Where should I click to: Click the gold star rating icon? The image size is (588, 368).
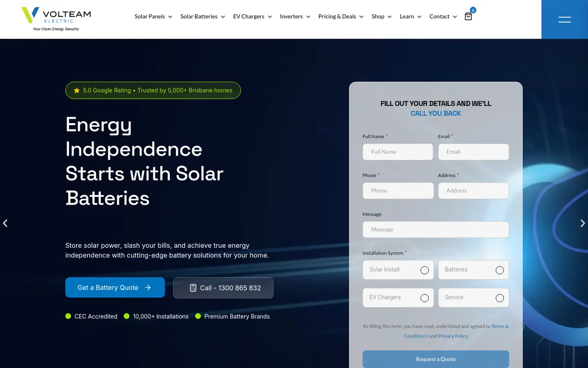77,90
